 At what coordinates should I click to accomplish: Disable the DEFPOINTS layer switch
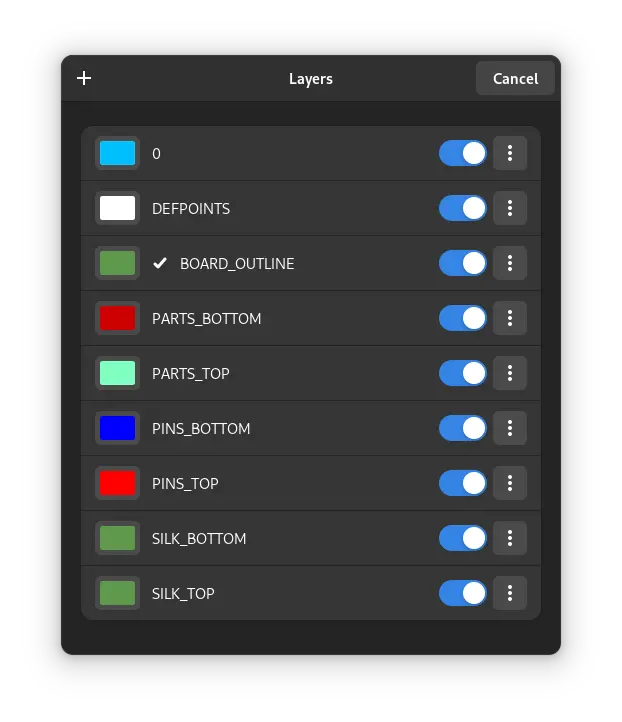click(463, 208)
